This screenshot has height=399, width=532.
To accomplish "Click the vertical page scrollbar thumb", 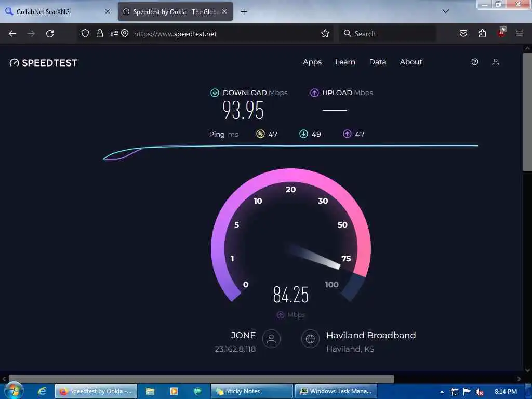I will pos(527,112).
